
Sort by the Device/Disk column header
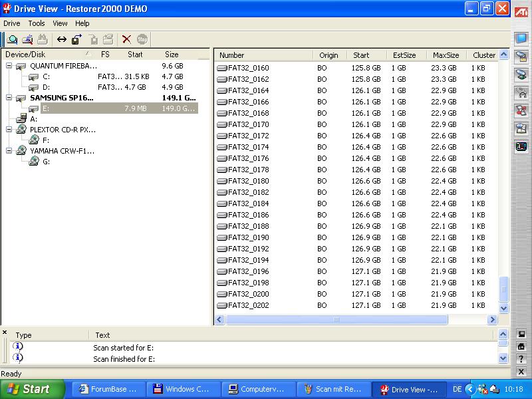47,55
